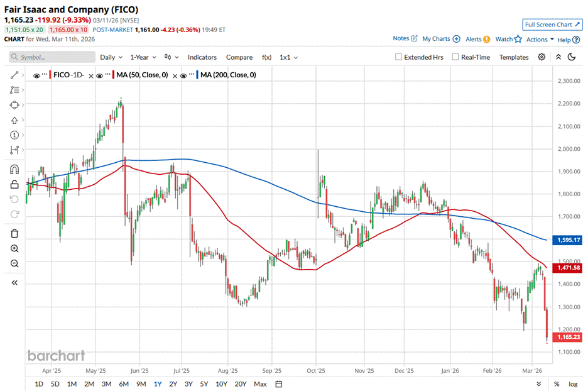Switch to dark mode moon icon
Viewport: 588px width, 391px height.
pos(572,57)
